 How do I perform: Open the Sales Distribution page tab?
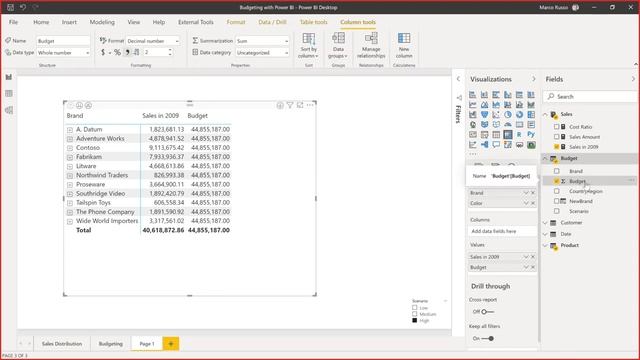click(x=62, y=344)
